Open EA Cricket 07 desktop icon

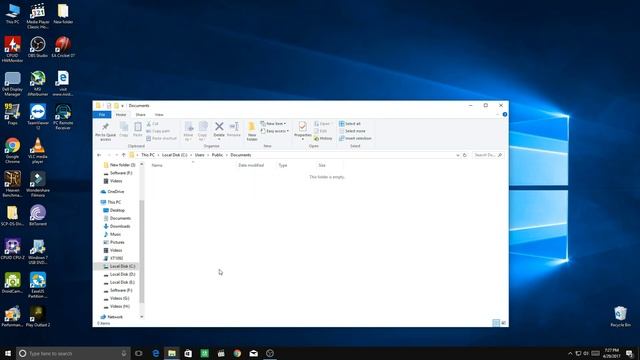(x=63, y=47)
